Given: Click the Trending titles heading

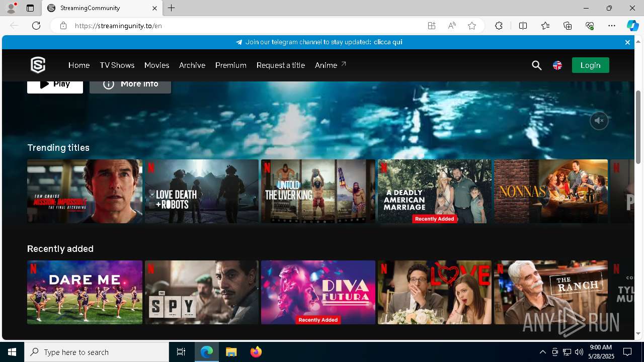Looking at the screenshot, I should (58, 148).
